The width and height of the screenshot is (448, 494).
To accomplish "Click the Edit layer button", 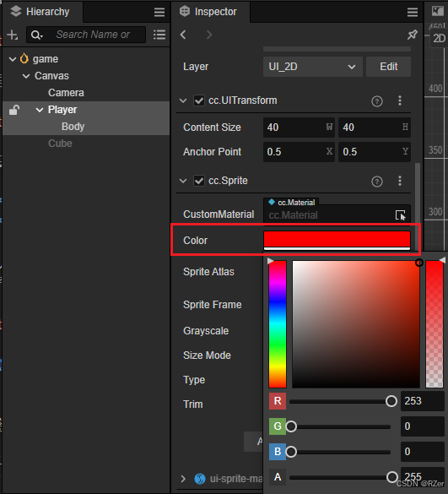I will tap(388, 67).
